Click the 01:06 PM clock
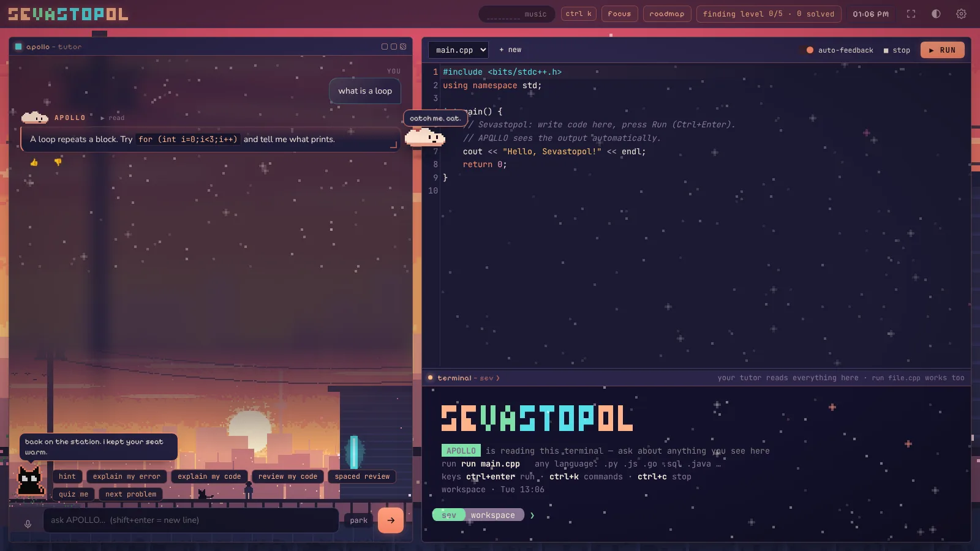Viewport: 980px width, 551px height. click(870, 13)
